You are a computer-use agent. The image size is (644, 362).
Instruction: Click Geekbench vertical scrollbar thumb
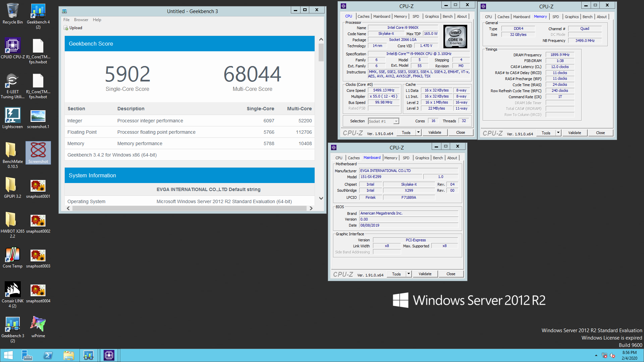coord(321,52)
